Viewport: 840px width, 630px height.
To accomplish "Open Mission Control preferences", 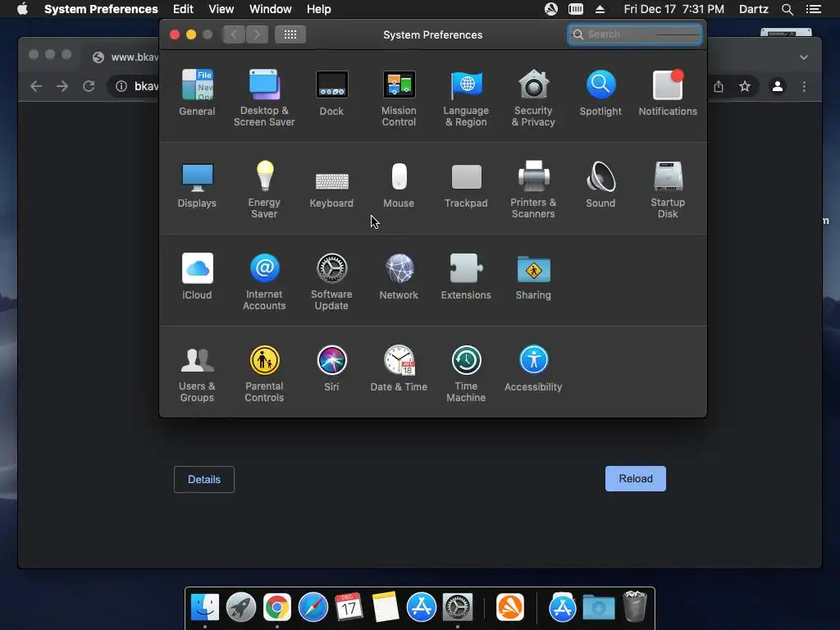I will 399,98.
